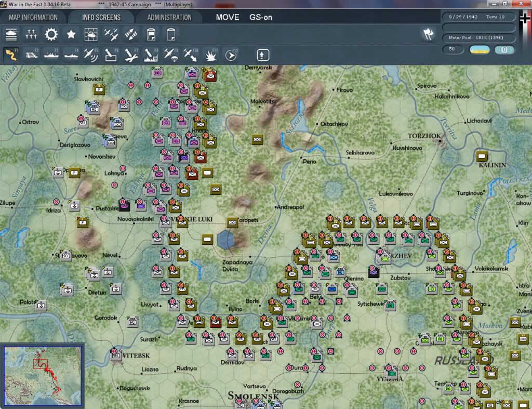
Task: Click the Selisharovo town label
Action: [360, 153]
